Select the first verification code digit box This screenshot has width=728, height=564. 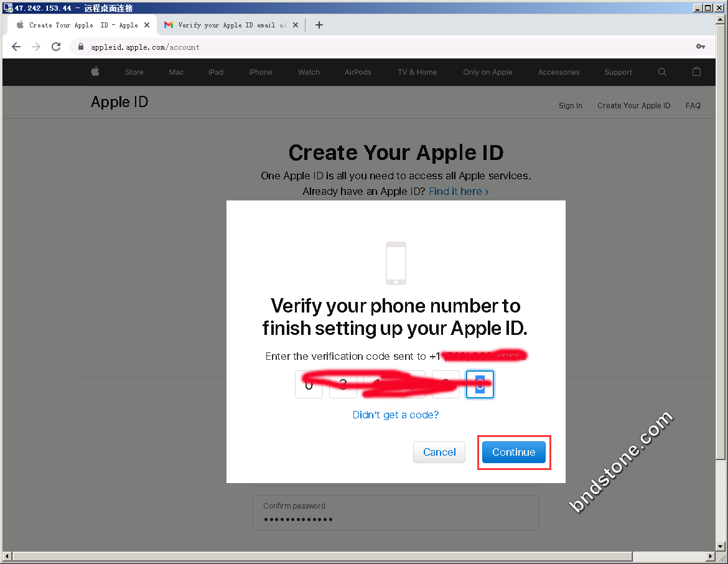tap(309, 384)
